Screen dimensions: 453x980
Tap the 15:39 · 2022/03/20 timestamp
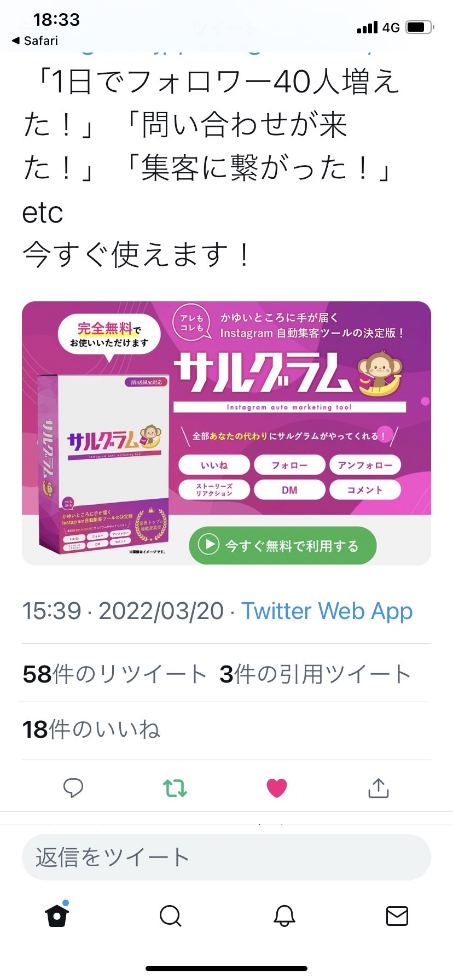[x=123, y=611]
